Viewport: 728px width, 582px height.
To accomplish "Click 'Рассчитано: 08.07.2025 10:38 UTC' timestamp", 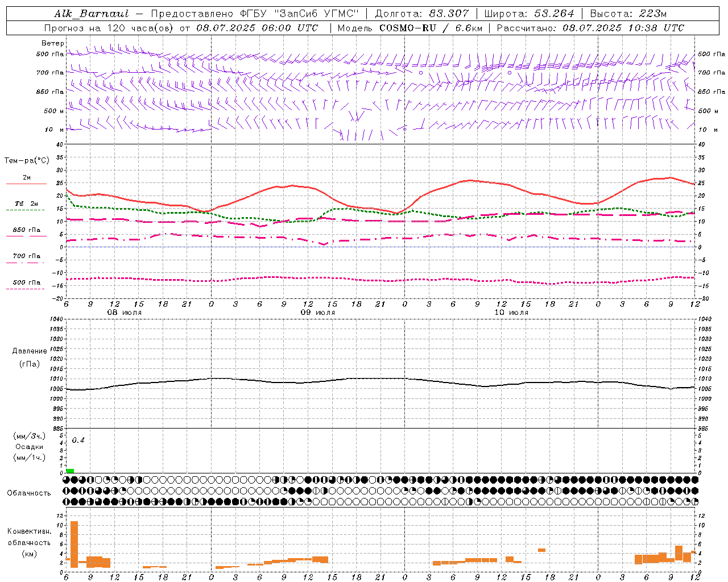I will pyautogui.click(x=590, y=28).
